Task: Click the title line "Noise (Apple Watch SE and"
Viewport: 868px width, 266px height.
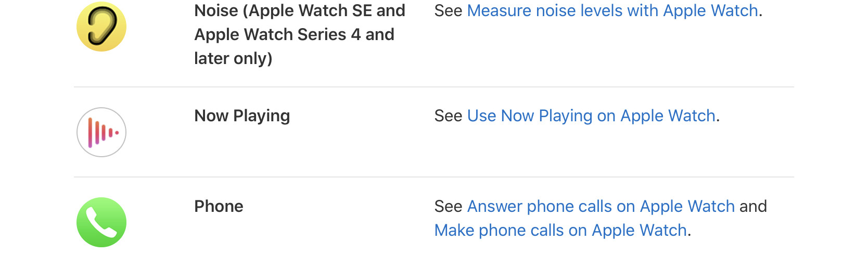Action: click(x=299, y=11)
